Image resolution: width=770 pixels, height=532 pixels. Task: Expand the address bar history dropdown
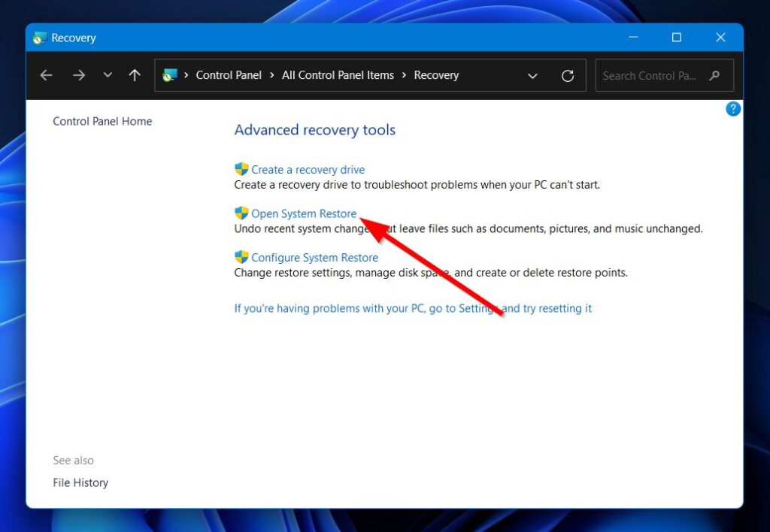point(532,76)
